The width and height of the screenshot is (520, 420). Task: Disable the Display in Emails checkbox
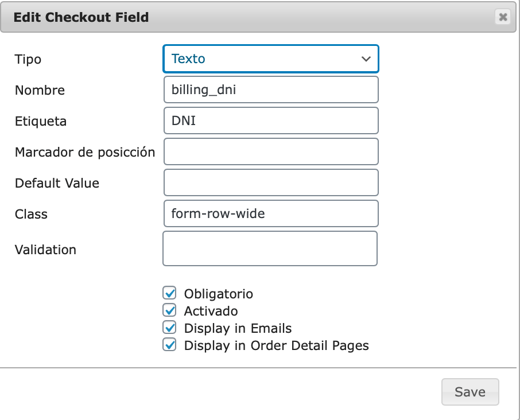(x=169, y=328)
